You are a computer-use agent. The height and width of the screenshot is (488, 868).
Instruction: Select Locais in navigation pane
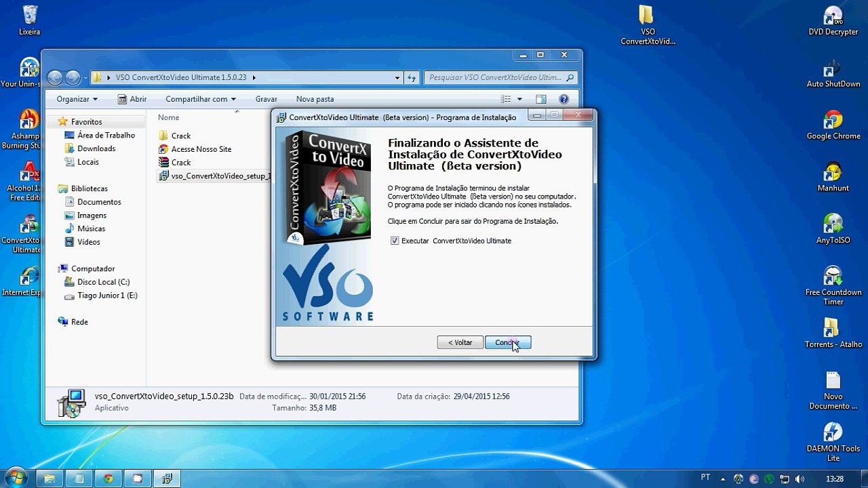[x=87, y=162]
